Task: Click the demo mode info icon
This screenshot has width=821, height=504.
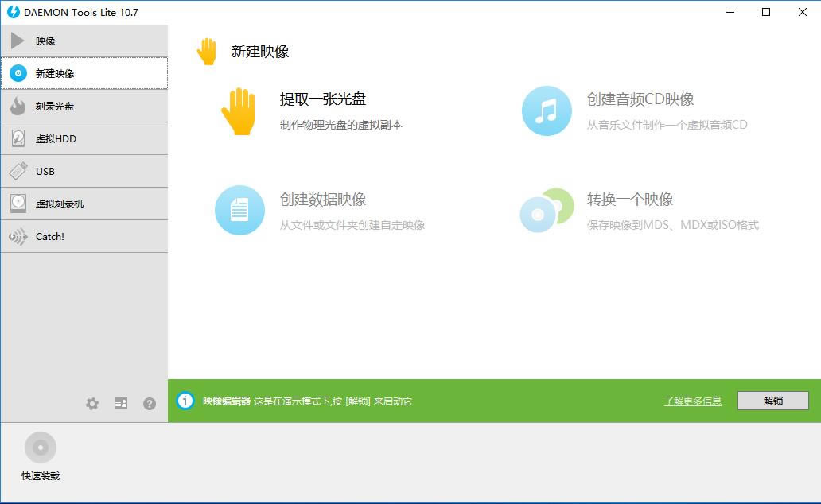Action: 184,401
